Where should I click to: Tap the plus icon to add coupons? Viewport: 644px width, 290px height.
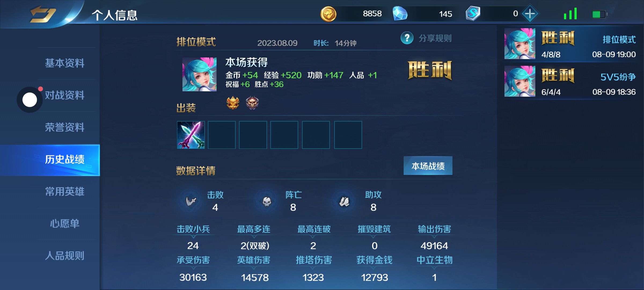tap(530, 14)
